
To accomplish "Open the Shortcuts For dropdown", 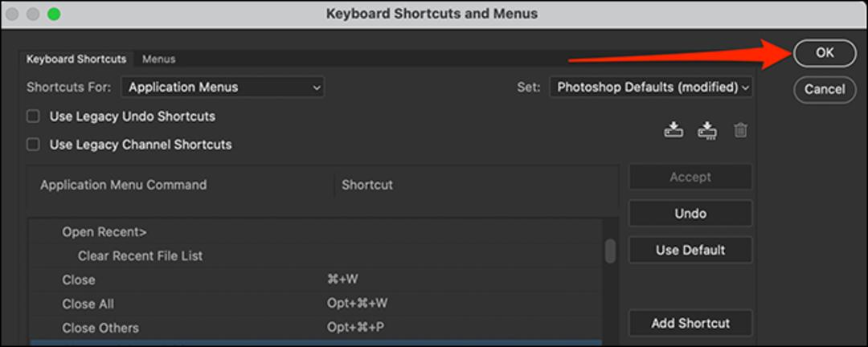I will pos(223,87).
